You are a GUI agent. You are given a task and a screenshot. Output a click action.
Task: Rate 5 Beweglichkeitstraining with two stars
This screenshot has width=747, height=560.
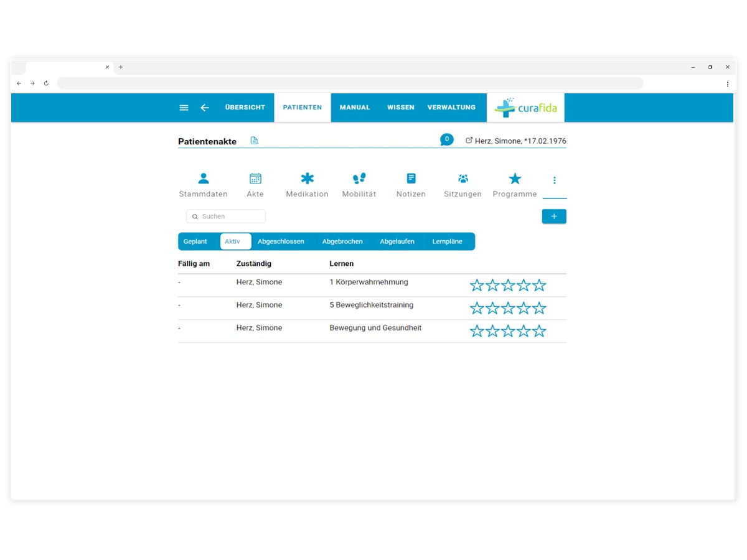(492, 308)
